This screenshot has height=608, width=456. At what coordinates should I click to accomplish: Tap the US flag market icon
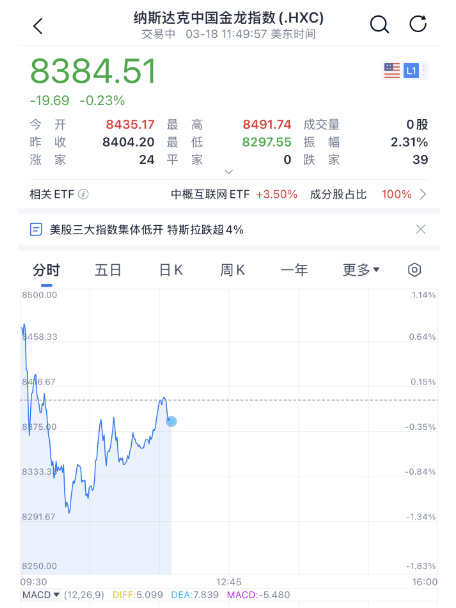pos(392,71)
